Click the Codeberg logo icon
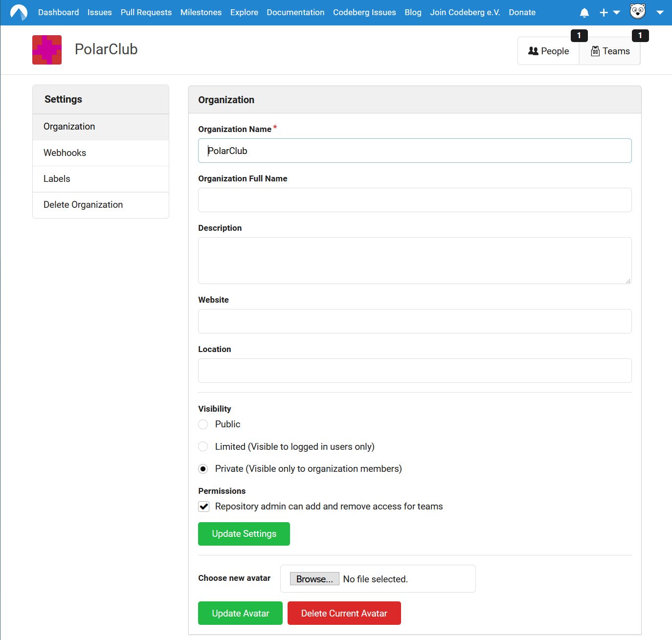Viewport: 672px width, 640px height. pyautogui.click(x=19, y=12)
